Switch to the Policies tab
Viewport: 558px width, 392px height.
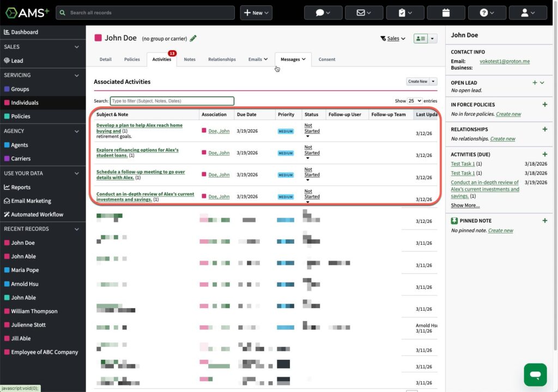click(132, 59)
